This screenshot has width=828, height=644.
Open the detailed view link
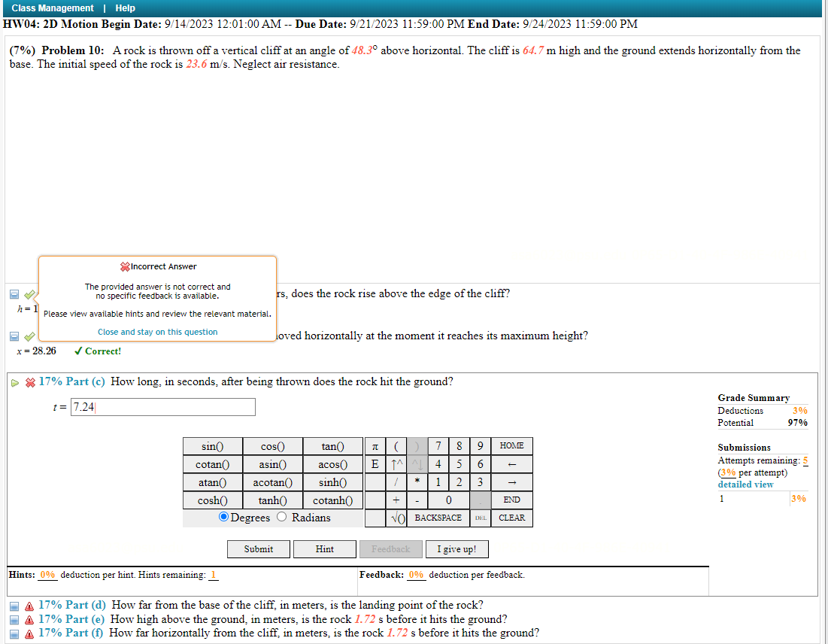746,484
